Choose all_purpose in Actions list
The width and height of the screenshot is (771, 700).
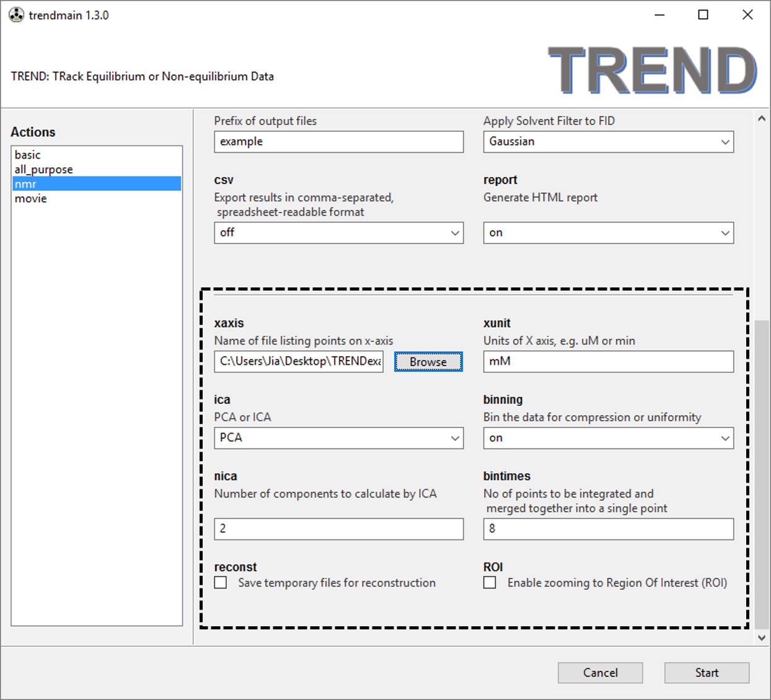point(43,169)
